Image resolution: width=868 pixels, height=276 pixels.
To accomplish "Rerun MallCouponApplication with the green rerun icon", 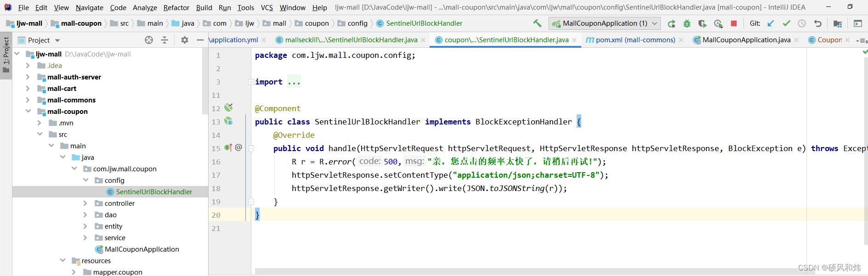I will pyautogui.click(x=671, y=23).
